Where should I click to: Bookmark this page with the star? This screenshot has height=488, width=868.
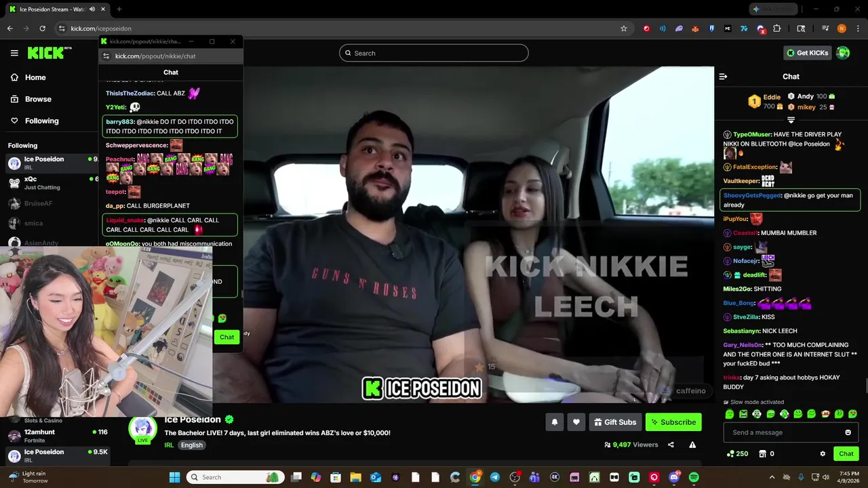coord(624,28)
